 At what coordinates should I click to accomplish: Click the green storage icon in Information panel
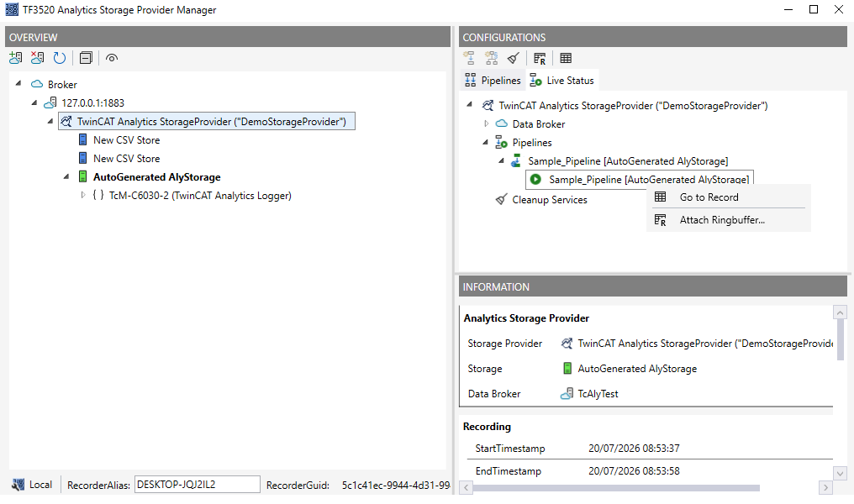tap(567, 368)
